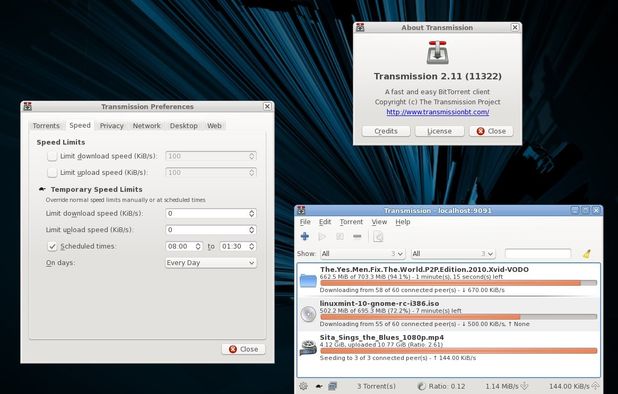Click the temporary upload limit spinner arrows

(251, 230)
